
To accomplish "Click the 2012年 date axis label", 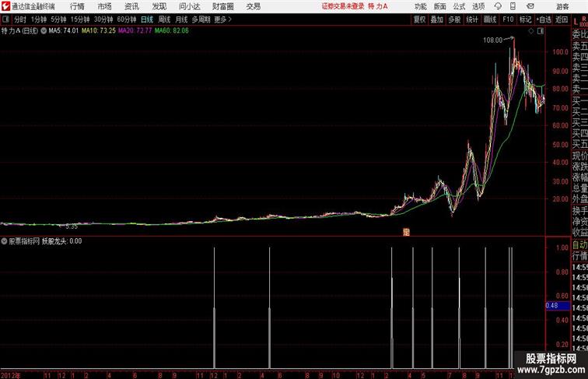I will tap(11, 375).
